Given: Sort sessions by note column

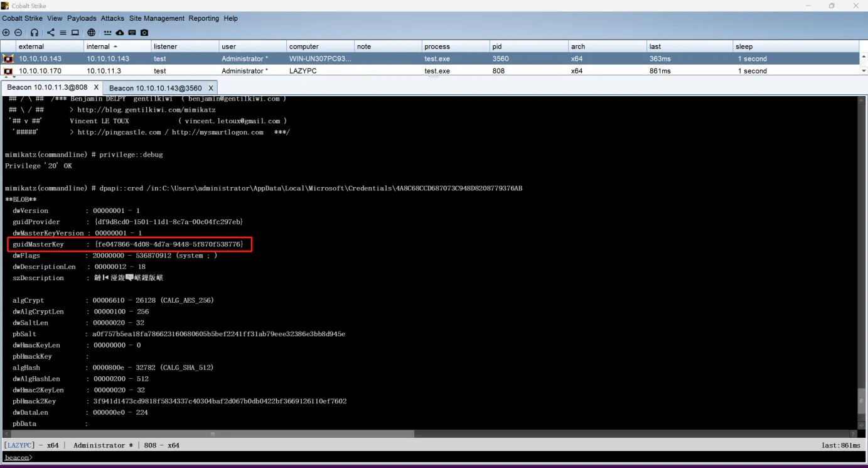Looking at the screenshot, I should 388,46.
